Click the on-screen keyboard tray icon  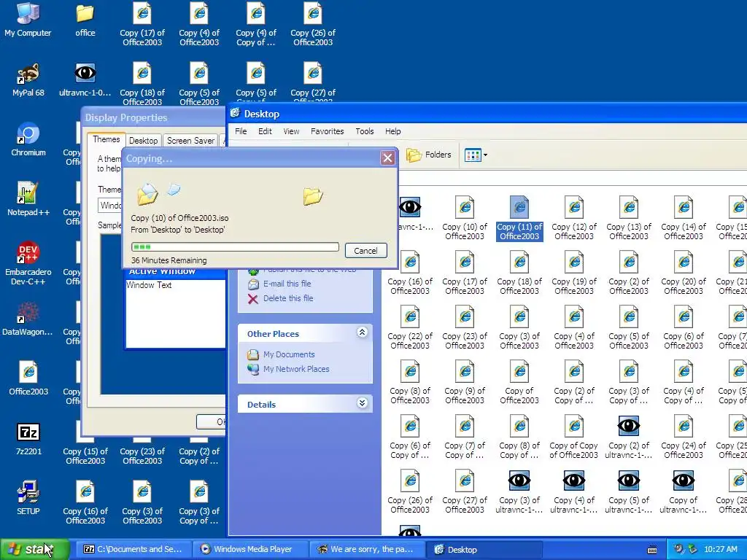coord(653,550)
